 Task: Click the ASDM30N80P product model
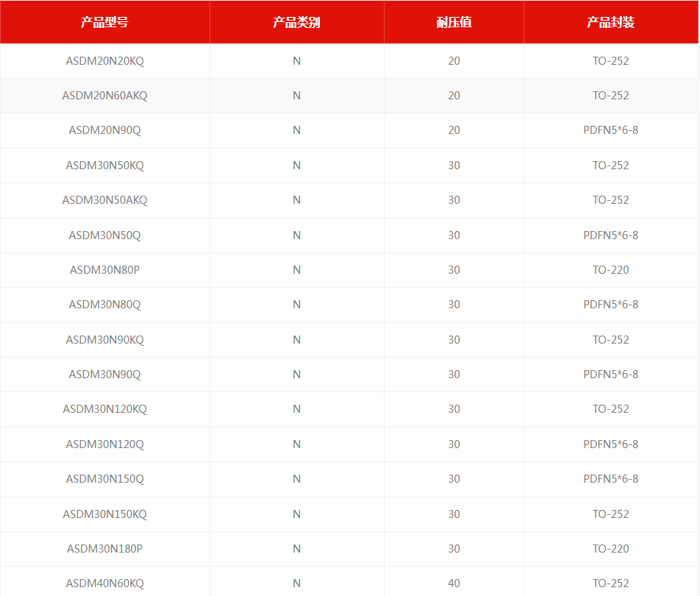[105, 270]
